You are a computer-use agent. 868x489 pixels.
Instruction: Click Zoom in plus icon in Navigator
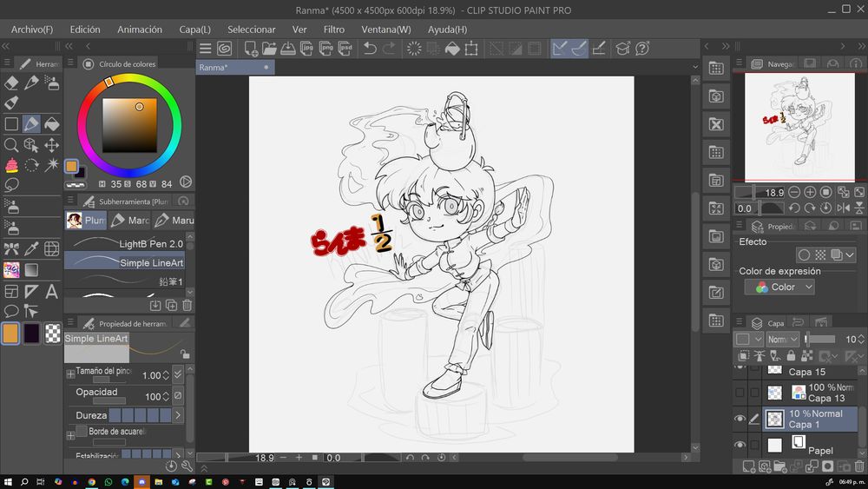coord(810,192)
